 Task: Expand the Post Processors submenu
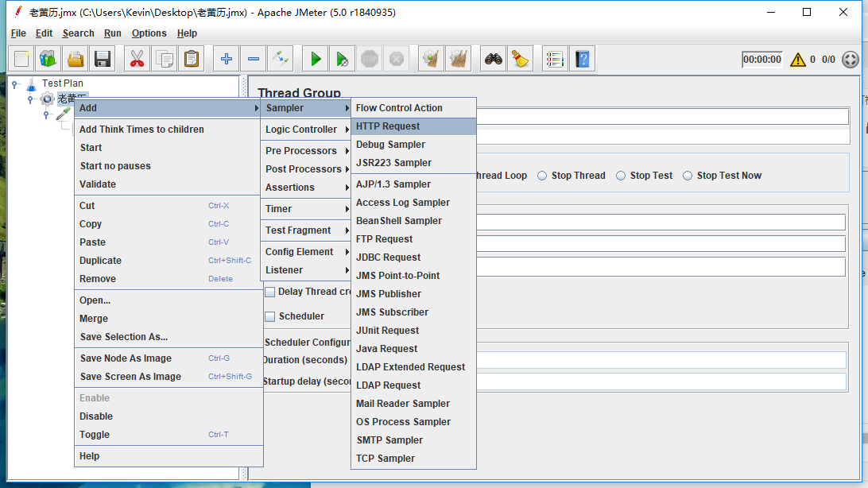[305, 168]
